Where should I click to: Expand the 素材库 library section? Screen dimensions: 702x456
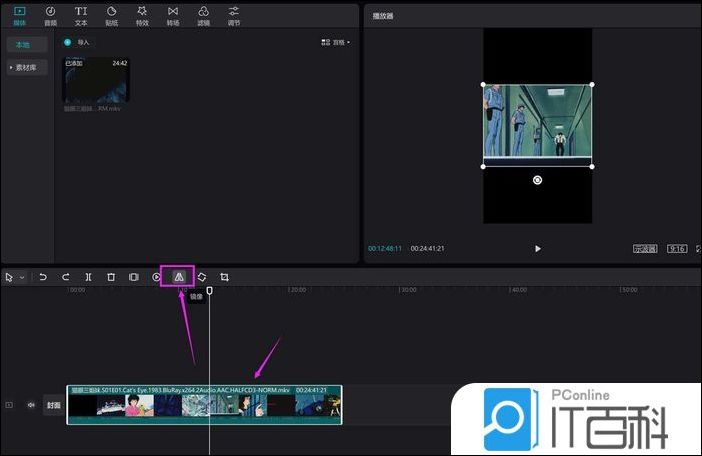pyautogui.click(x=27, y=67)
